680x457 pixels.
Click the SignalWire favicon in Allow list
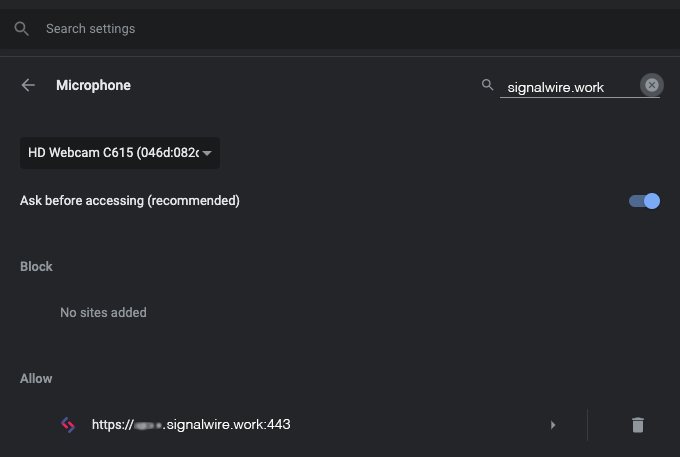68,425
